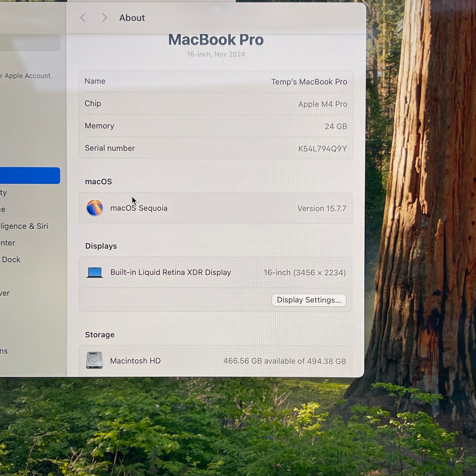The width and height of the screenshot is (476, 476).
Task: Click the macOS section heading
Action: click(x=98, y=182)
